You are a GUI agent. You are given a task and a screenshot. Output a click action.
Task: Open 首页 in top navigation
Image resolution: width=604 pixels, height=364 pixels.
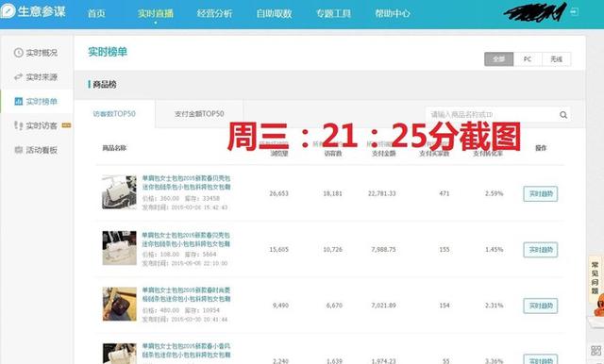(x=96, y=13)
